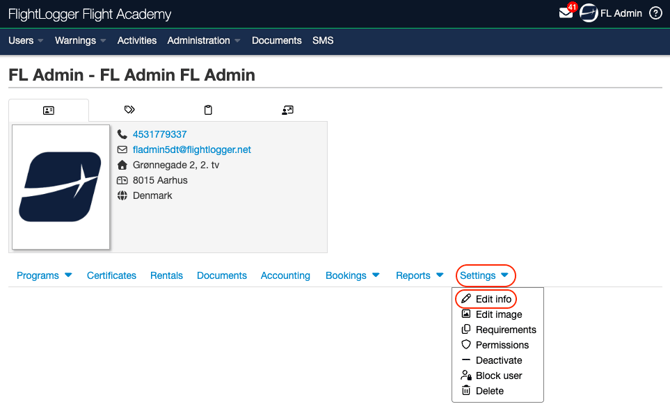This screenshot has height=411, width=670.
Task: Click the trash can icon for Delete
Action: 466,390
